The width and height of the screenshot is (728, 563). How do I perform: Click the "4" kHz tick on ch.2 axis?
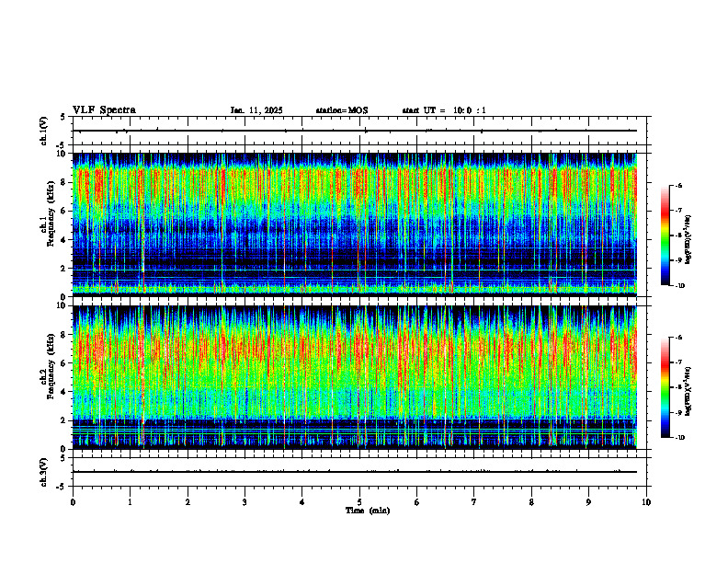click(64, 392)
